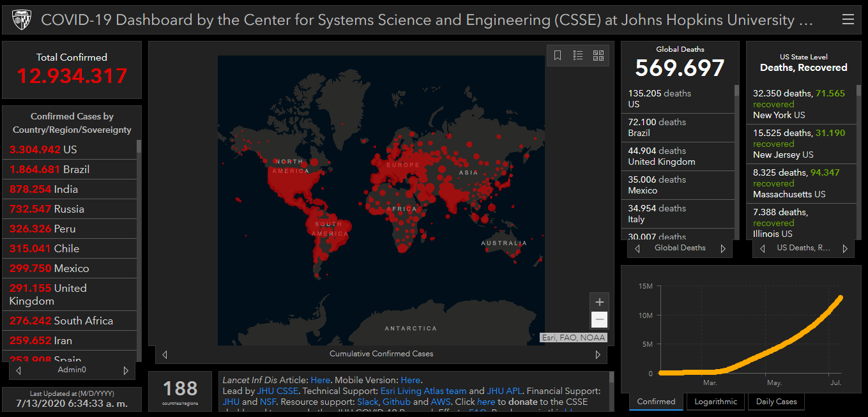The height and width of the screenshot is (417, 868).
Task: Open the basemap gallery grid icon
Action: tap(598, 56)
